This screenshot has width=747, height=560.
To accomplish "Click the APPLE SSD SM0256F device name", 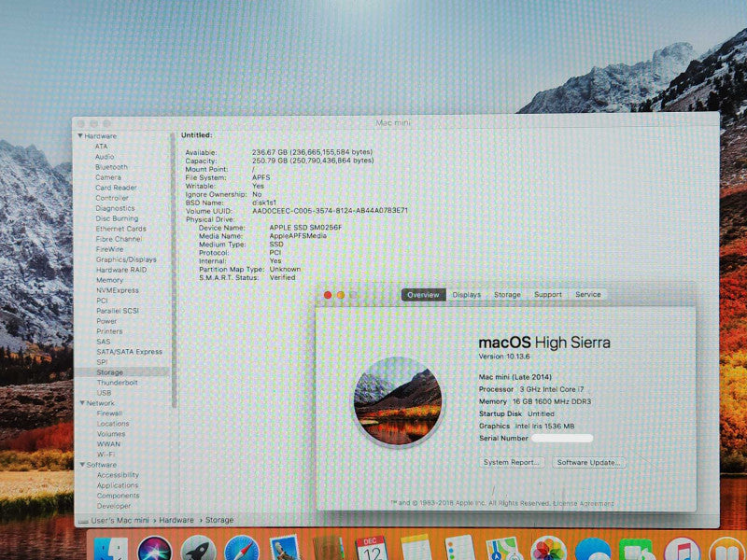I will [306, 228].
